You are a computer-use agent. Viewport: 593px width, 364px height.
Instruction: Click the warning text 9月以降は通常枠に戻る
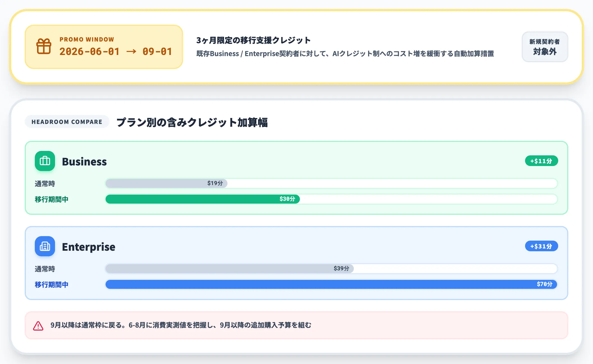[x=181, y=325]
